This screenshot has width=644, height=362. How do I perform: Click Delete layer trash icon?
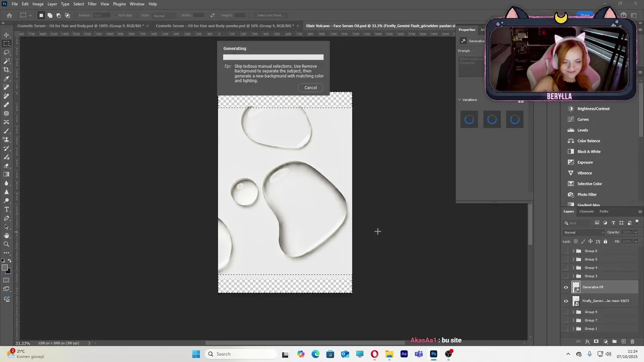pos(632,341)
